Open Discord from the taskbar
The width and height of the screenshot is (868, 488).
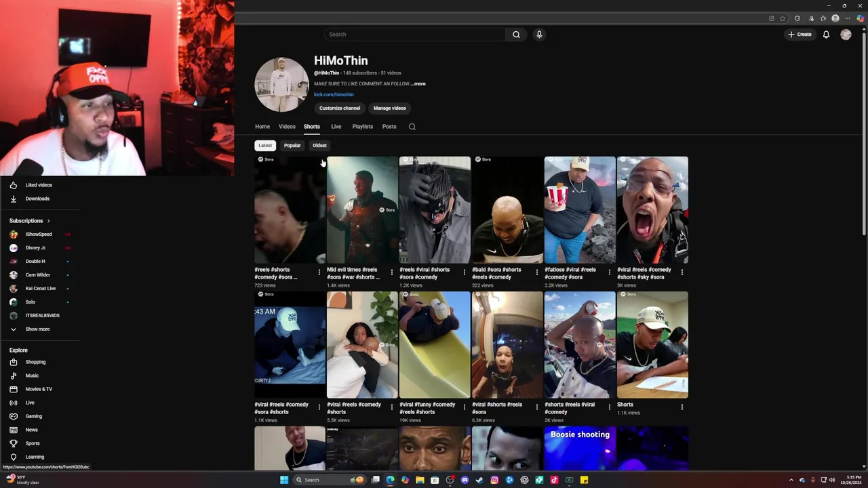tap(465, 480)
